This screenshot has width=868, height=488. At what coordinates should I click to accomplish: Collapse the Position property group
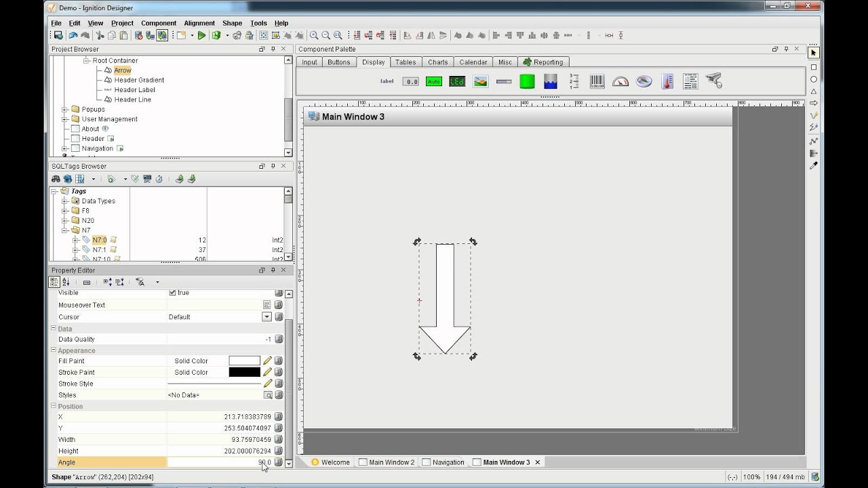54,406
